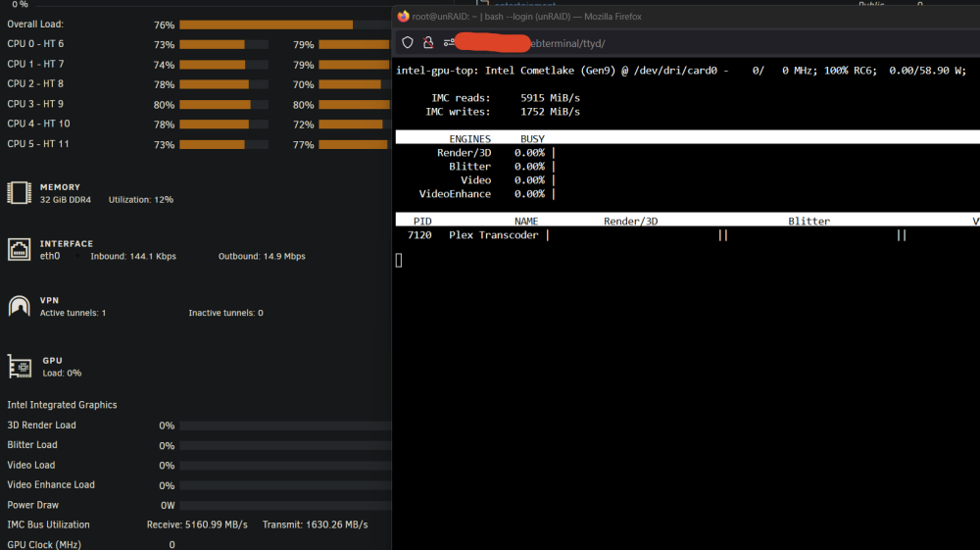Click PID 7120 in the process list
The width and height of the screenshot is (980, 550).
coord(419,235)
